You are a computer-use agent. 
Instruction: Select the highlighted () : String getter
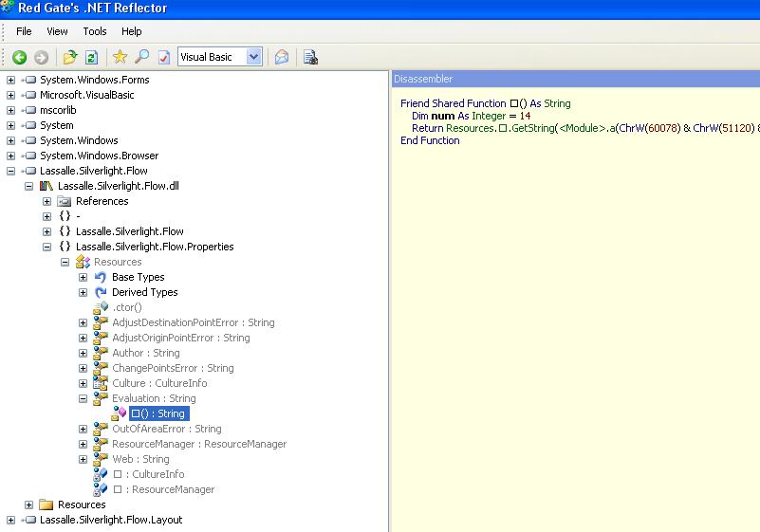[x=158, y=413]
